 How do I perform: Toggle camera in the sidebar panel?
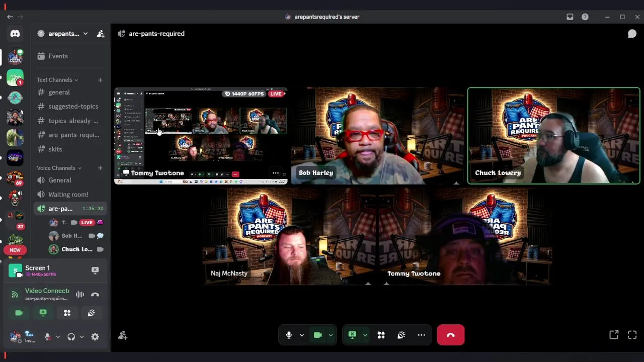[19, 313]
